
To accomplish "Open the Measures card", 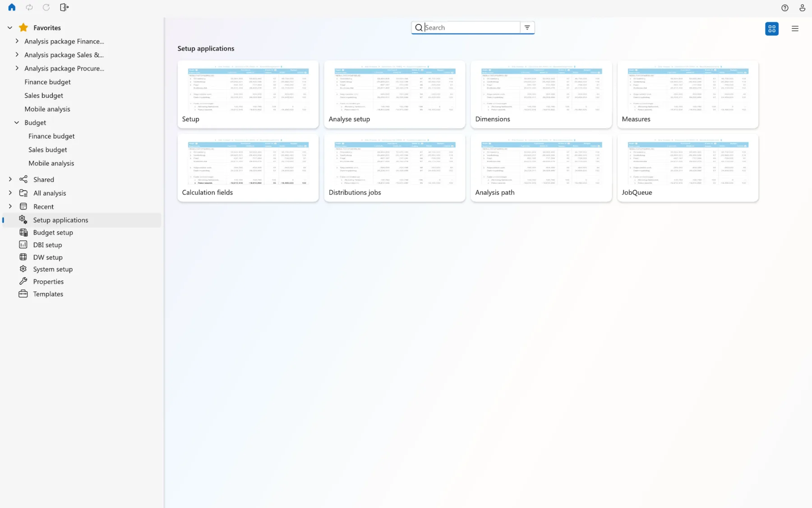I will point(688,94).
